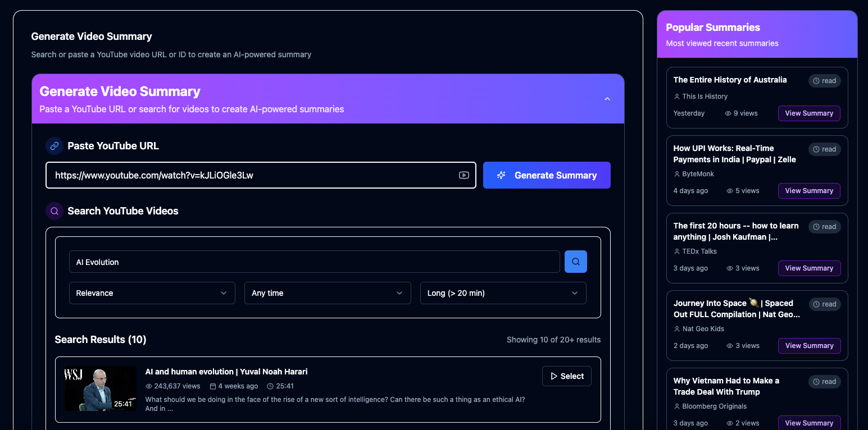The height and width of the screenshot is (430, 868).
Task: Collapse the Generate Video Summary panel
Action: point(607,99)
